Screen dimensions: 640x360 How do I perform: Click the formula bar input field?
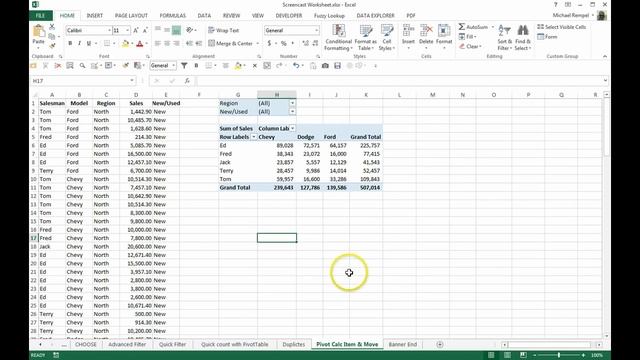point(399,81)
